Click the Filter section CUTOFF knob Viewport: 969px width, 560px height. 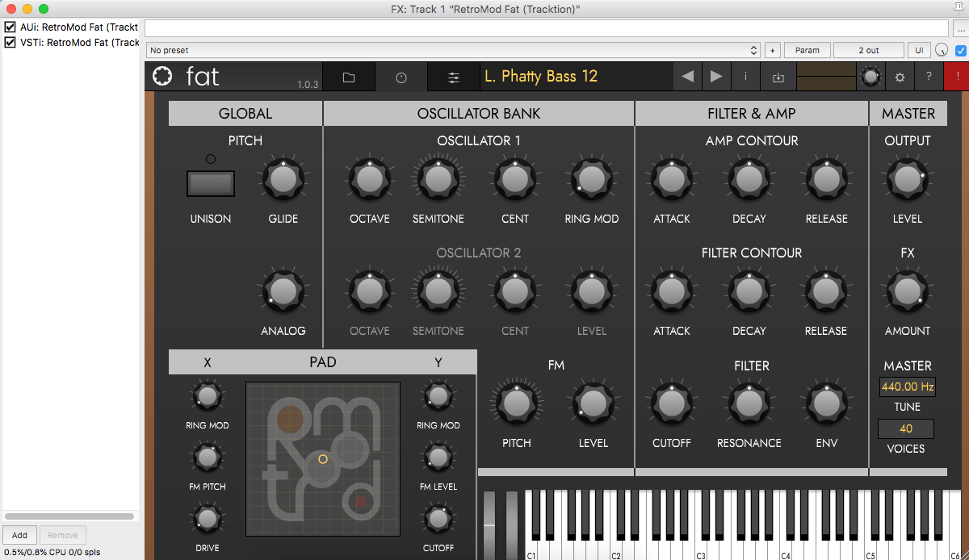671,403
